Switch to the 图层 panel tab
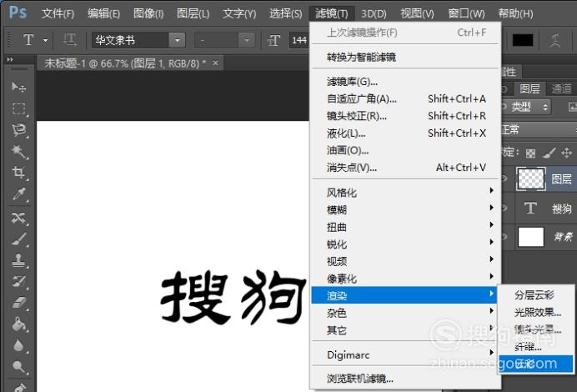Screen dimensions: 577x392 [529, 88]
